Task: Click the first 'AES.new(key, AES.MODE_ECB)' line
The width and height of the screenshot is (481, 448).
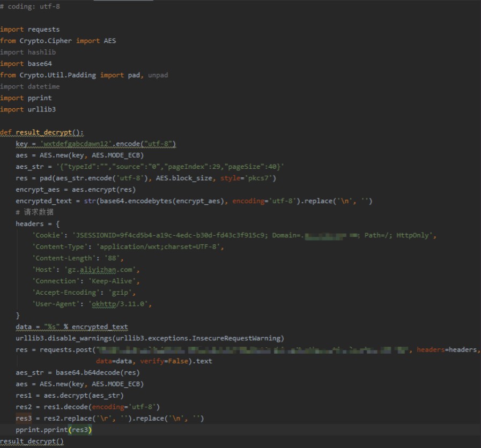Action: coord(80,155)
